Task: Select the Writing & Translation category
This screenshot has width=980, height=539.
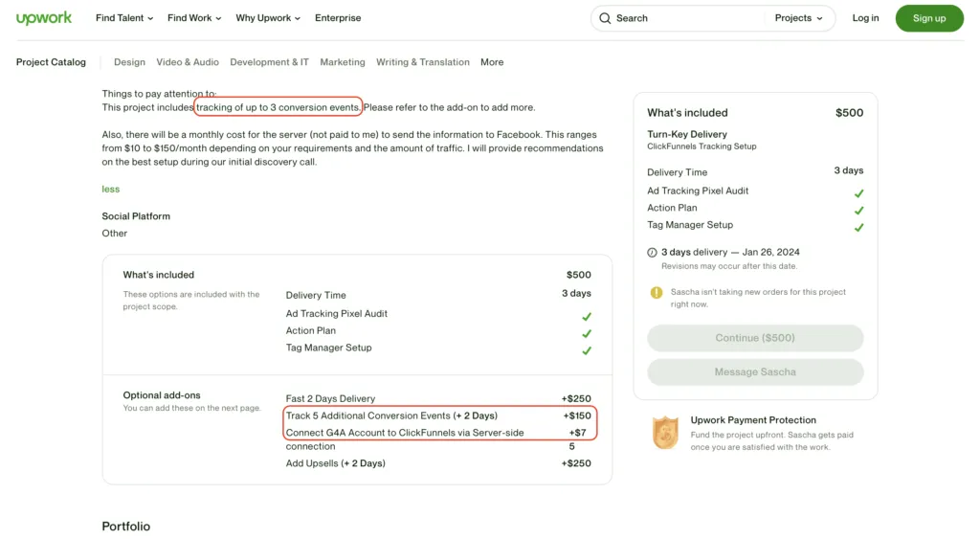Action: (422, 62)
